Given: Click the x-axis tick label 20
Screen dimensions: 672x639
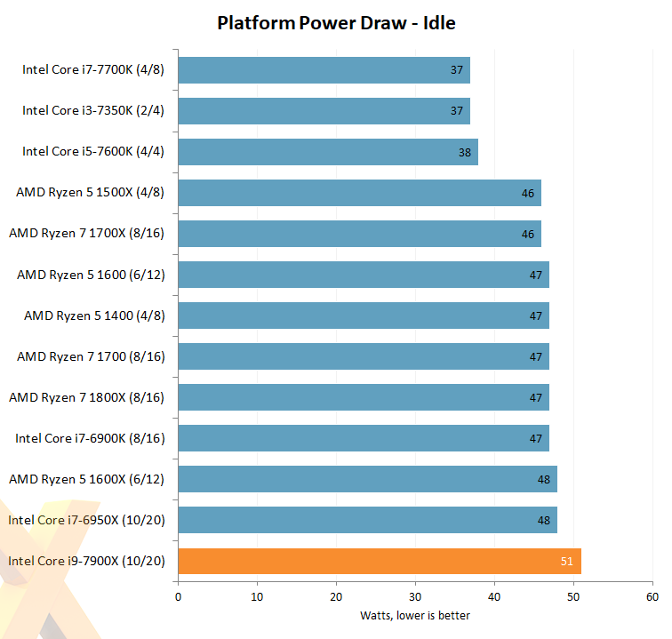Looking at the screenshot, I should 336,597.
